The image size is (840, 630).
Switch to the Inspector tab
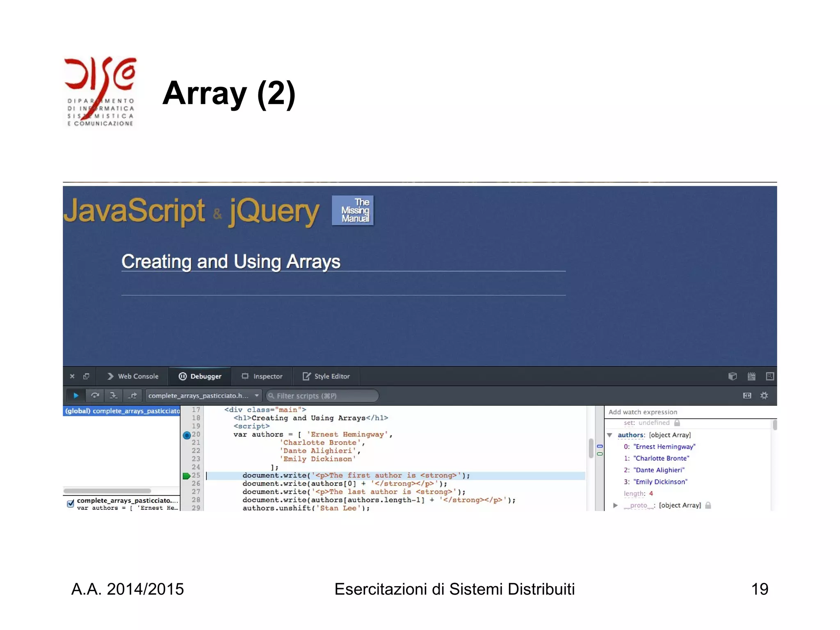[262, 376]
